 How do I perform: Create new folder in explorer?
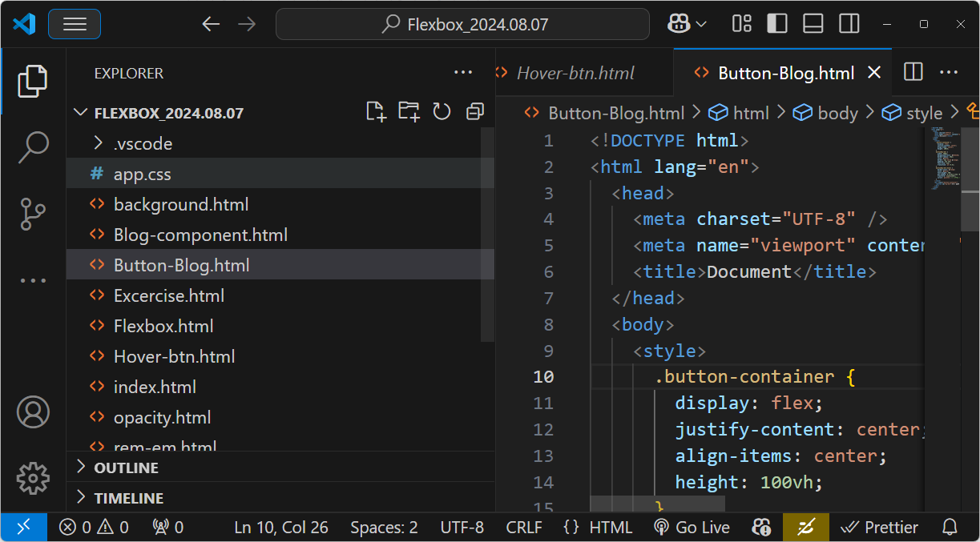pos(409,112)
